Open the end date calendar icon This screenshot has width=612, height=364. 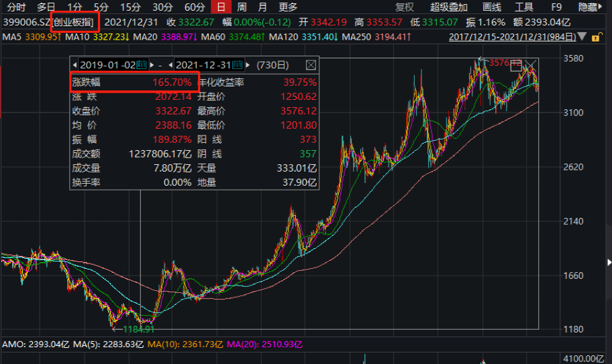pyautogui.click(x=238, y=65)
